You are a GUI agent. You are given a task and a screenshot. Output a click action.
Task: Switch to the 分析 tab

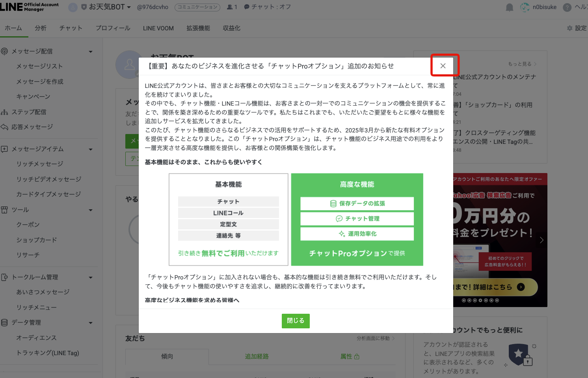(x=41, y=28)
